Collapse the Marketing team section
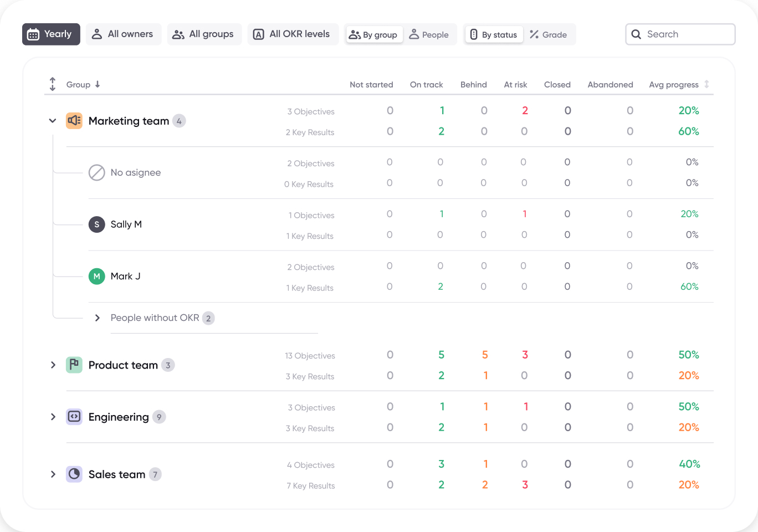The width and height of the screenshot is (758, 532). 53,120
